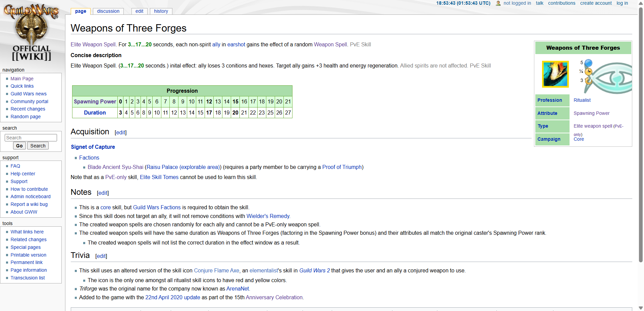644x311 pixels.
Task: Click the create account link
Action: [596, 3]
